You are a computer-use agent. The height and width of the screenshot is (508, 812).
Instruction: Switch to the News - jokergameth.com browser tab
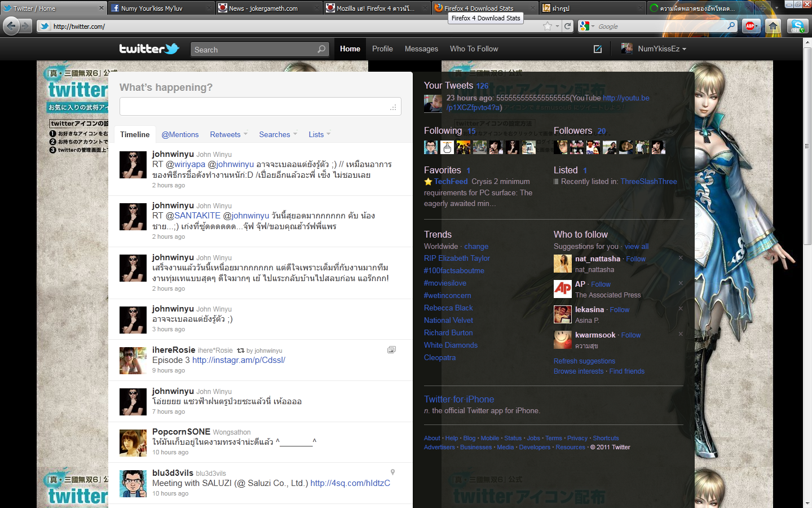[269, 8]
